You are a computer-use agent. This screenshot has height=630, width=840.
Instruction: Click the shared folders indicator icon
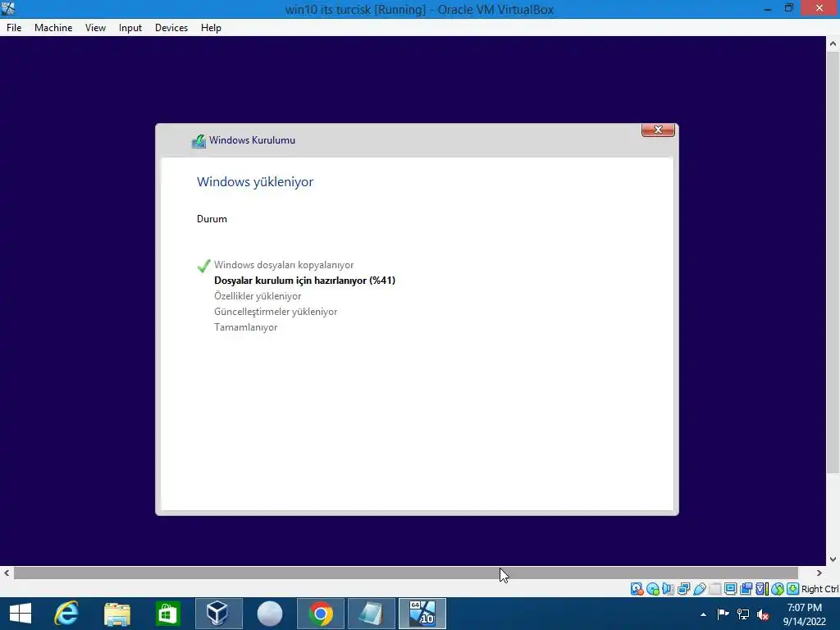click(x=714, y=589)
